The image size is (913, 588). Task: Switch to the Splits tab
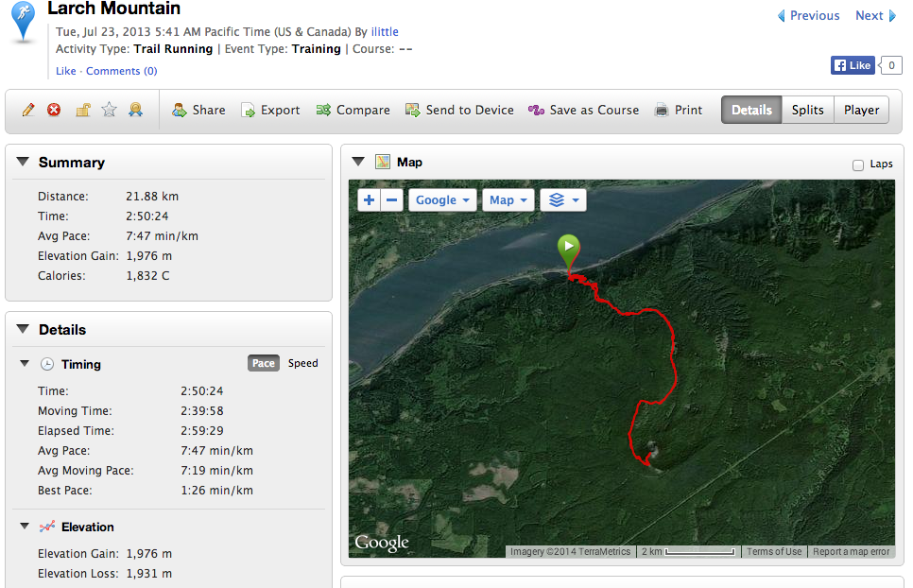pyautogui.click(x=807, y=110)
